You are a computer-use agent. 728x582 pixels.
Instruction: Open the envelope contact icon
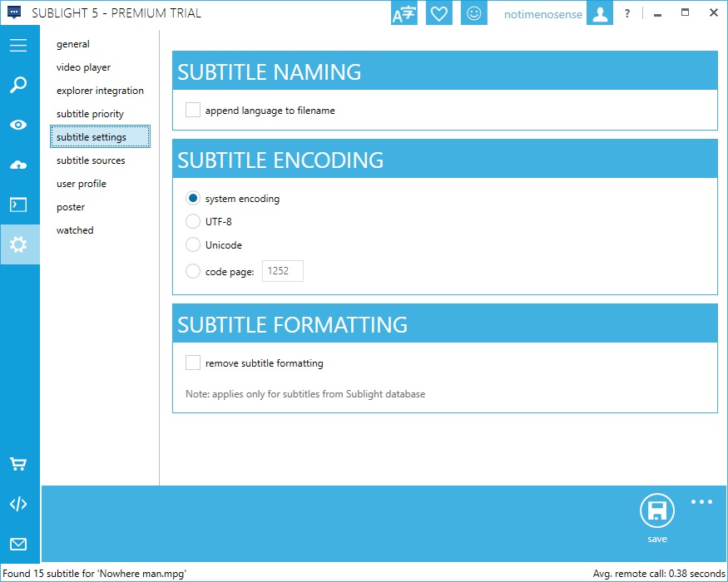coord(18,544)
